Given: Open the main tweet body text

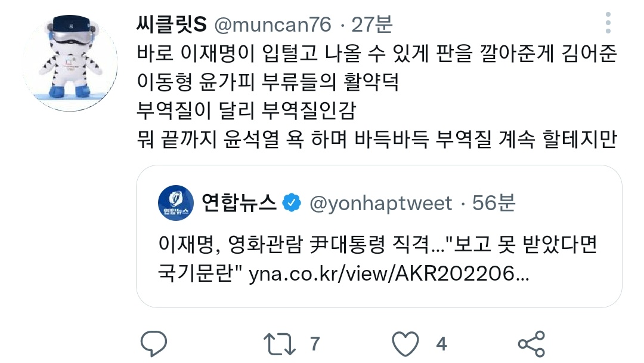Looking at the screenshot, I should pyautogui.click(x=377, y=96).
